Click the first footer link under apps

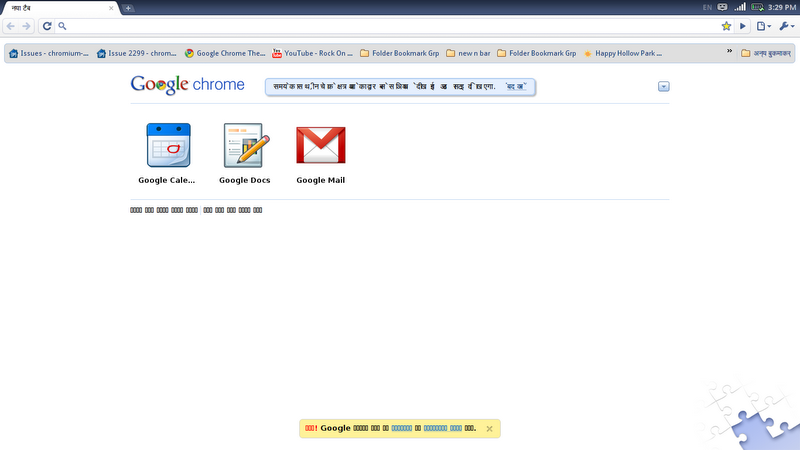point(164,210)
